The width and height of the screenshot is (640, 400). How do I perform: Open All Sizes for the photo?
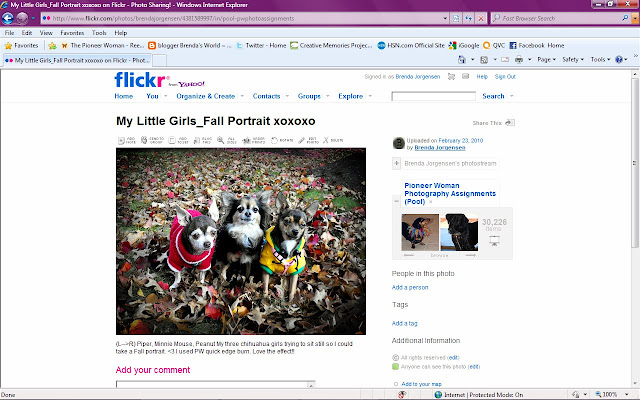(x=227, y=140)
